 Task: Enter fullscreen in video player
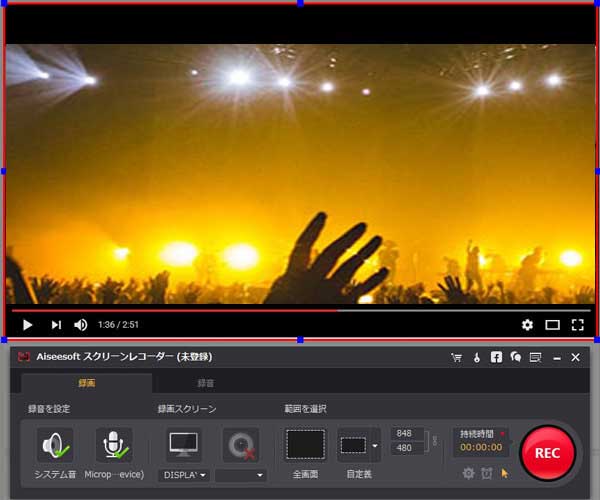click(x=577, y=325)
